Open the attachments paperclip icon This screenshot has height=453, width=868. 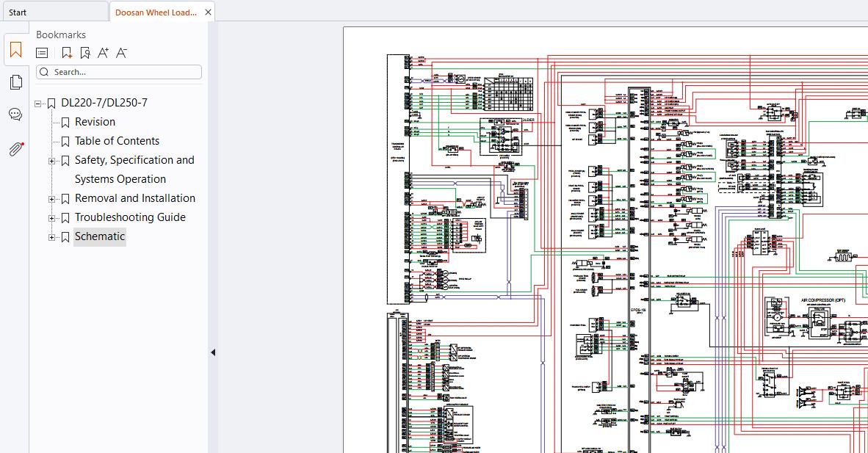click(16, 149)
